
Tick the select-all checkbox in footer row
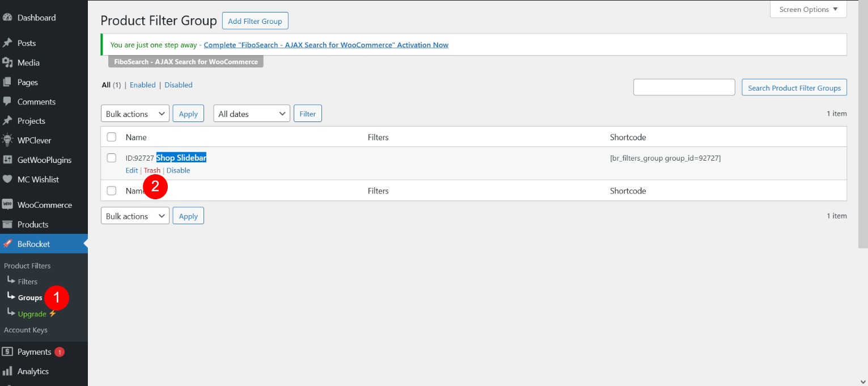click(x=112, y=191)
